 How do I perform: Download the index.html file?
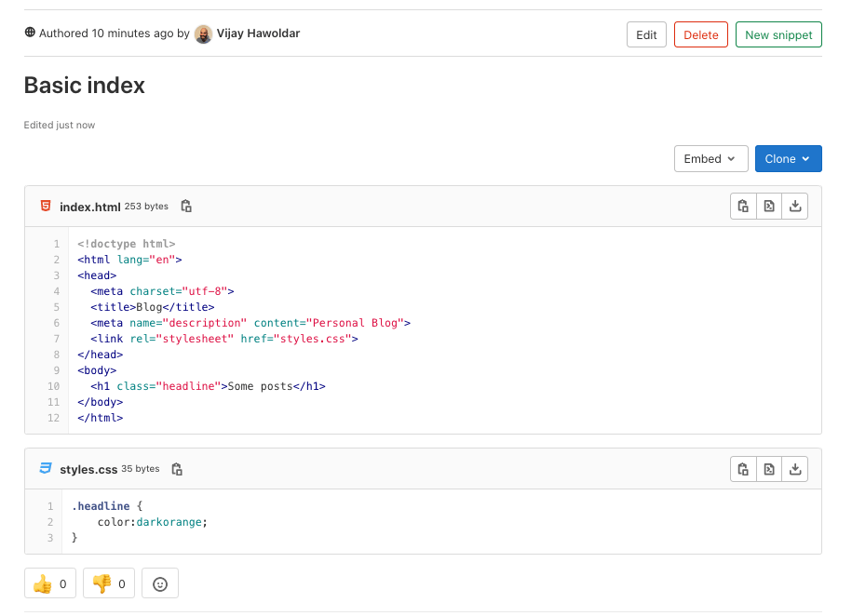click(795, 207)
